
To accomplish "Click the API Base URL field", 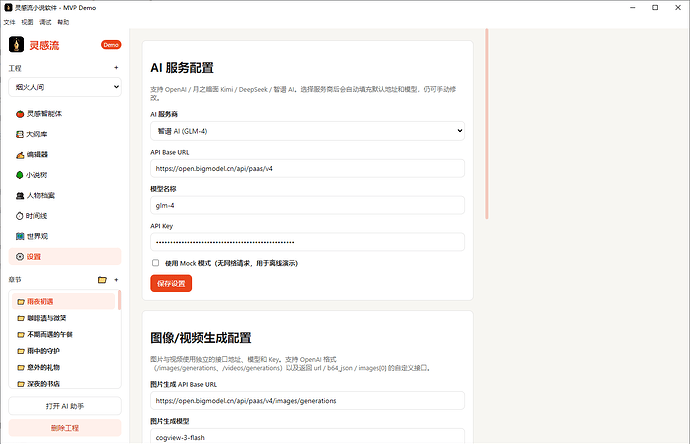I will point(308,169).
